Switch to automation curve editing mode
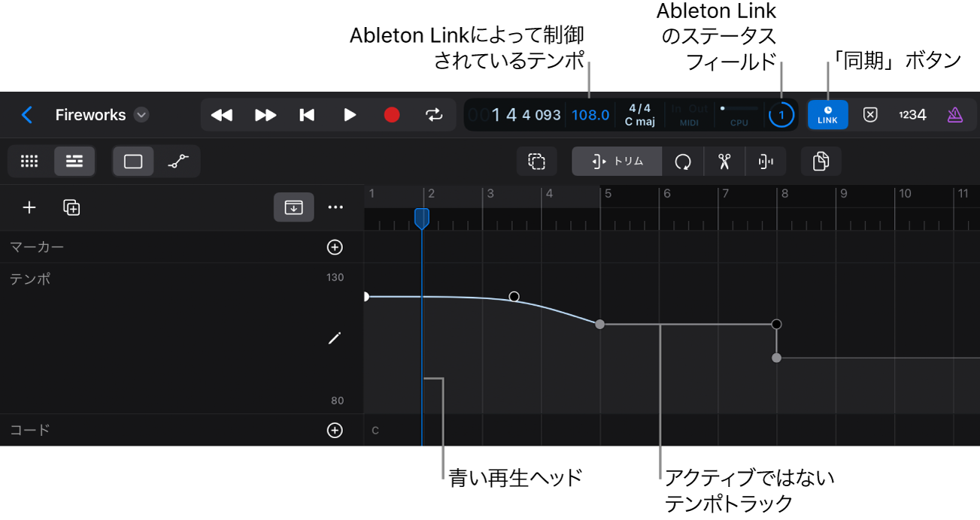This screenshot has height=520, width=980. tap(178, 161)
